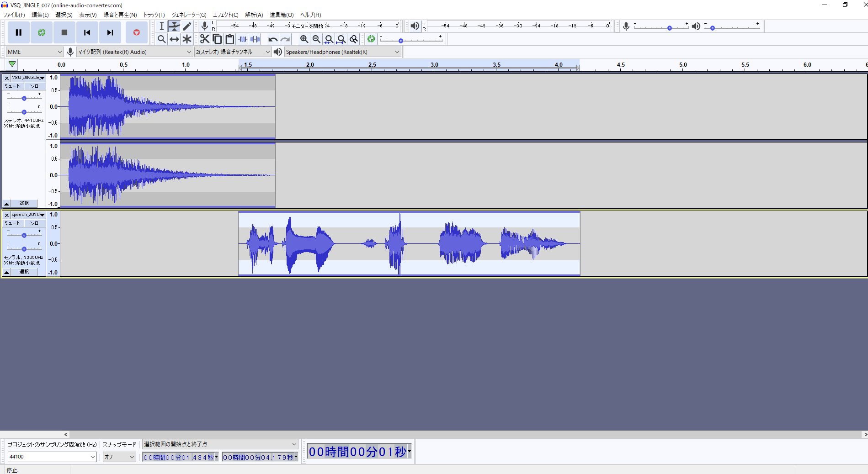Open the recording channels dropdown
Screen dimensions: 868x474
point(233,52)
